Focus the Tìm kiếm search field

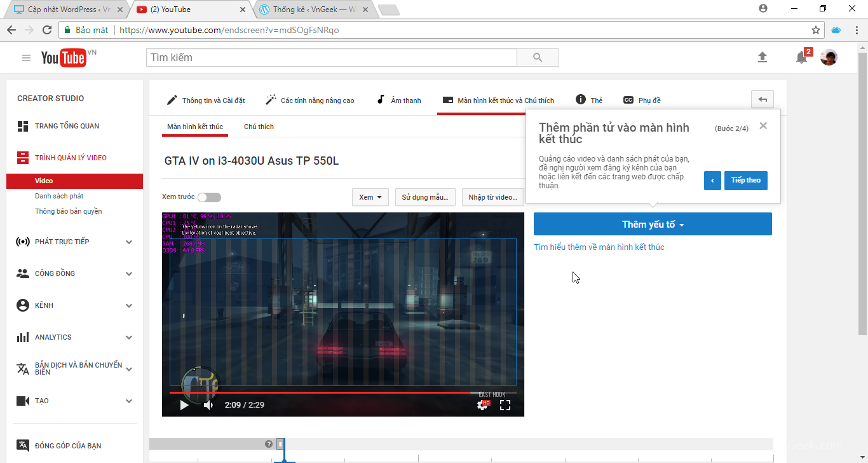pos(332,57)
